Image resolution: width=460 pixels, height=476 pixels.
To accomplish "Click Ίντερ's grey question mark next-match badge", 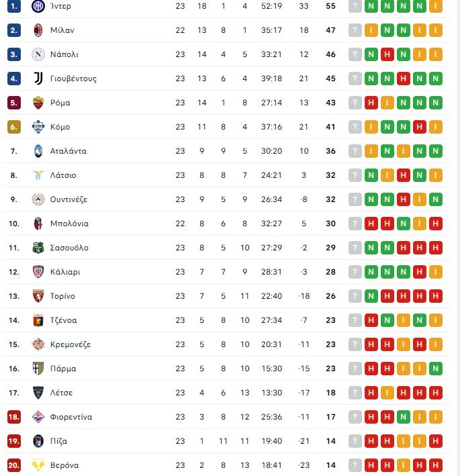I will point(355,6).
